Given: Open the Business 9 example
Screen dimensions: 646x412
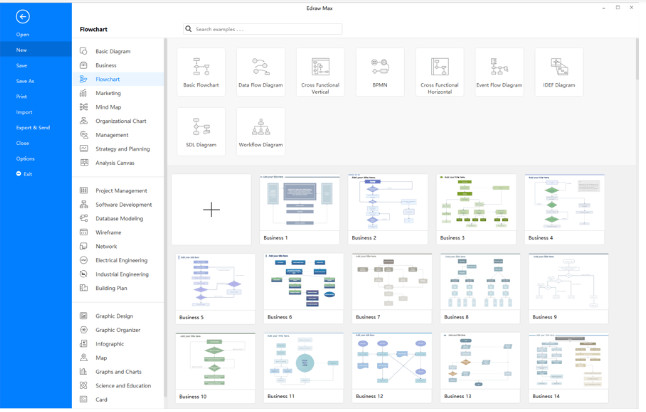Looking at the screenshot, I should point(569,288).
